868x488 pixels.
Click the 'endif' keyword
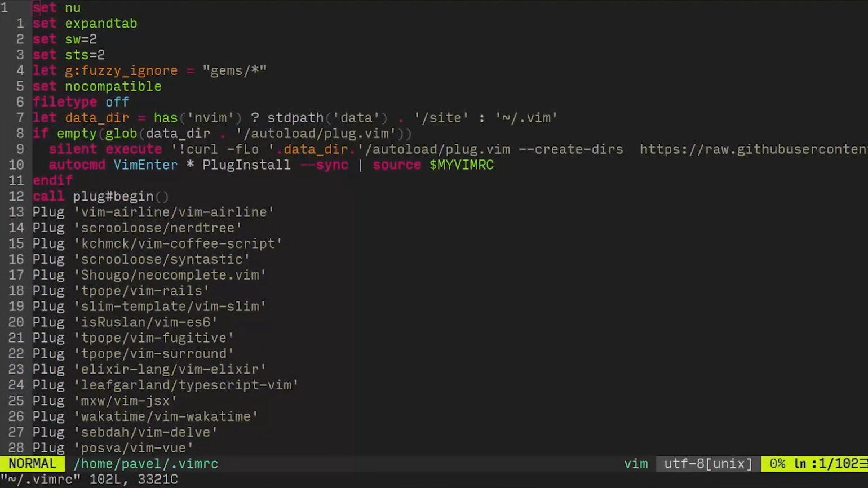point(52,181)
